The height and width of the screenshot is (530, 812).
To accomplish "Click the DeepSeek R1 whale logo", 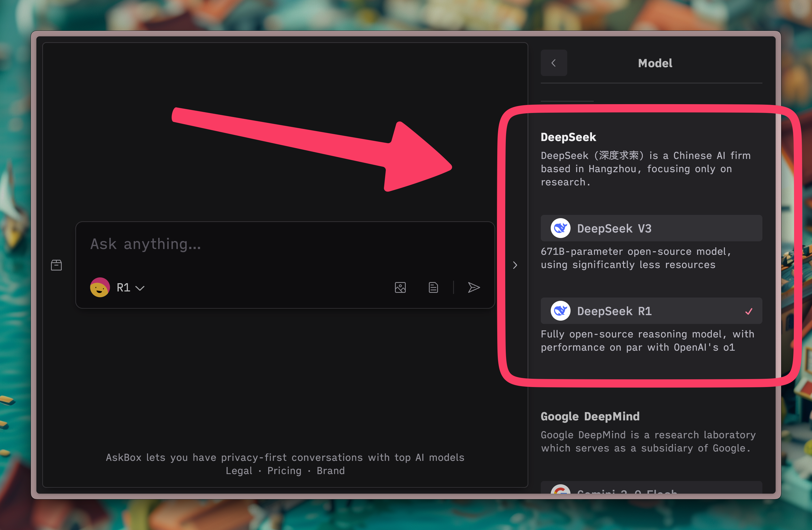I will coord(560,311).
